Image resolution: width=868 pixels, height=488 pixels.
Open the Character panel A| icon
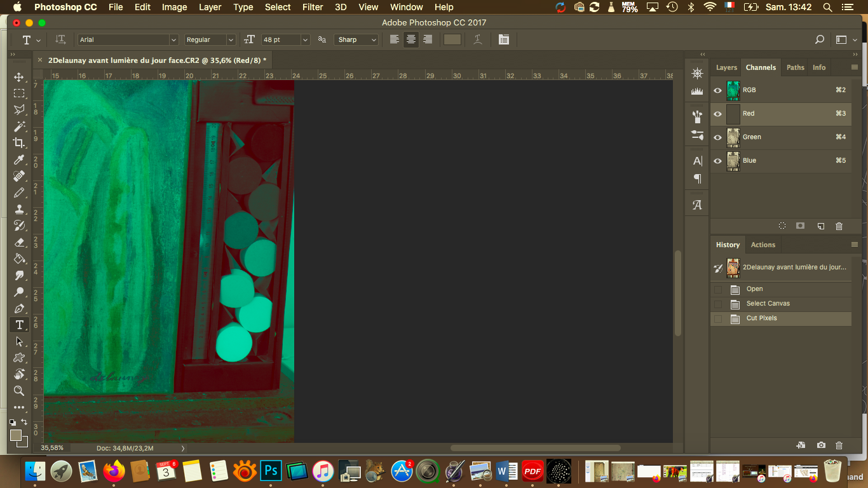coord(697,161)
